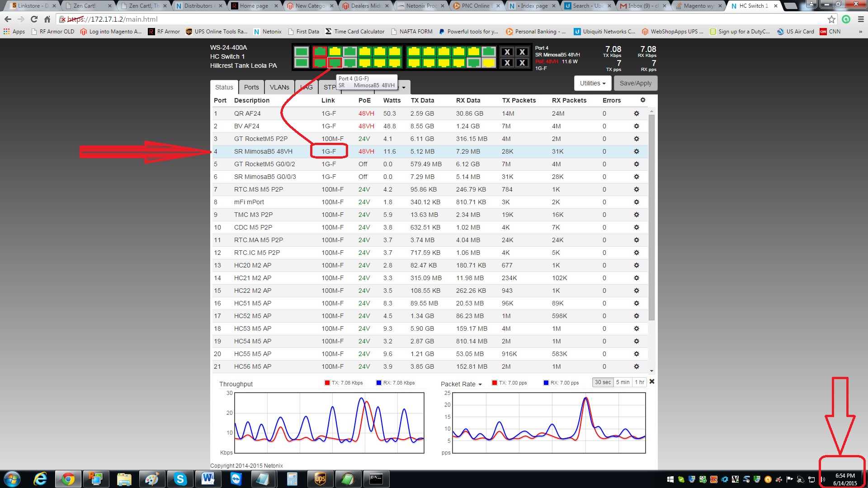
Task: Go back with browser back arrow
Action: pyautogui.click(x=8, y=19)
